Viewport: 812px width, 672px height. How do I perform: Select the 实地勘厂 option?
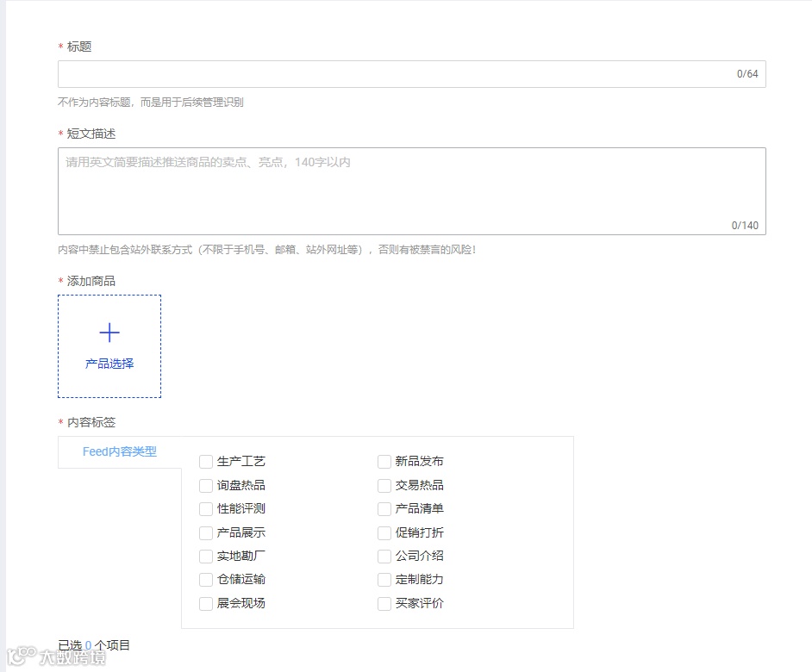tap(205, 556)
